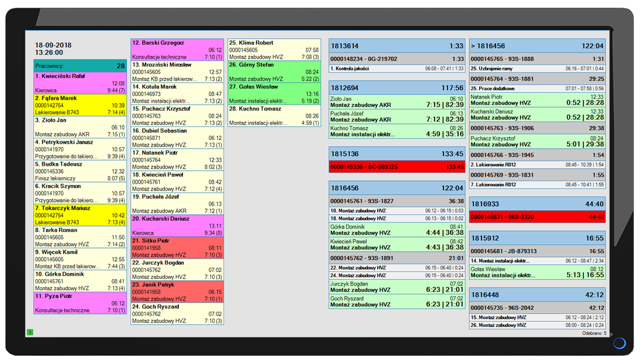Click red row 0000145336 - SC-509325
Screen dimensions: 640x364
pos(397,167)
